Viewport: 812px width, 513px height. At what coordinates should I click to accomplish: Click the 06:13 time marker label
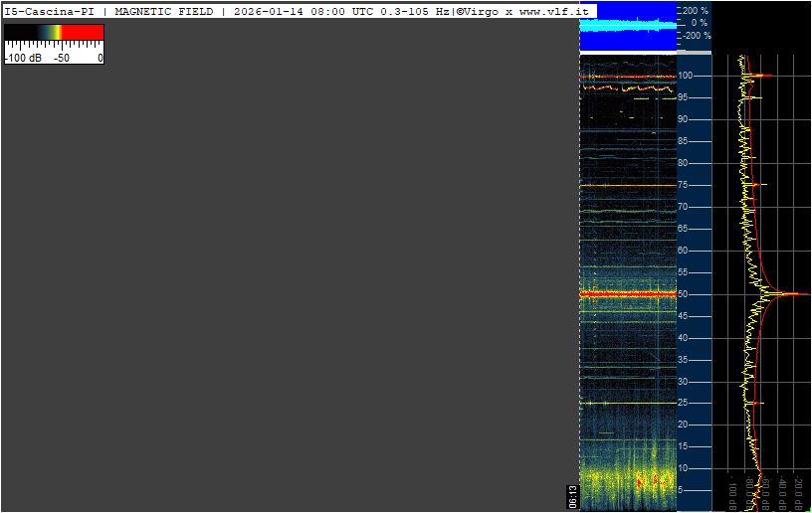tap(572, 496)
